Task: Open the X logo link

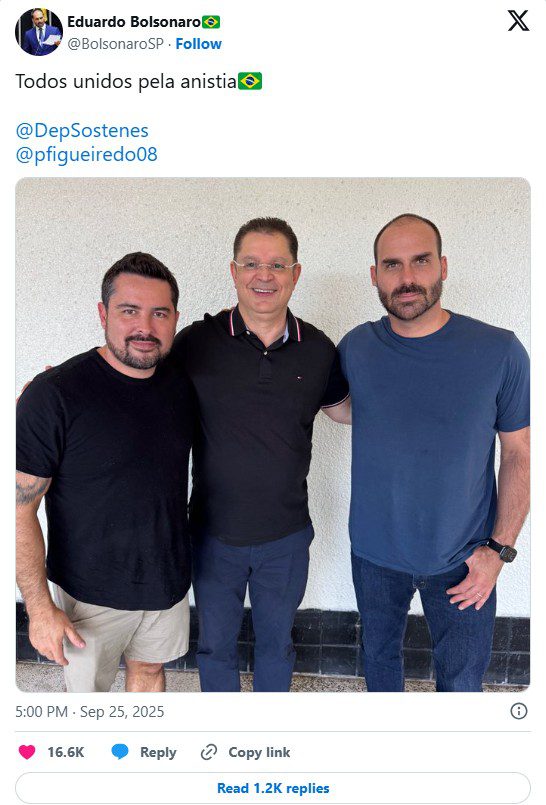Action: [x=518, y=21]
